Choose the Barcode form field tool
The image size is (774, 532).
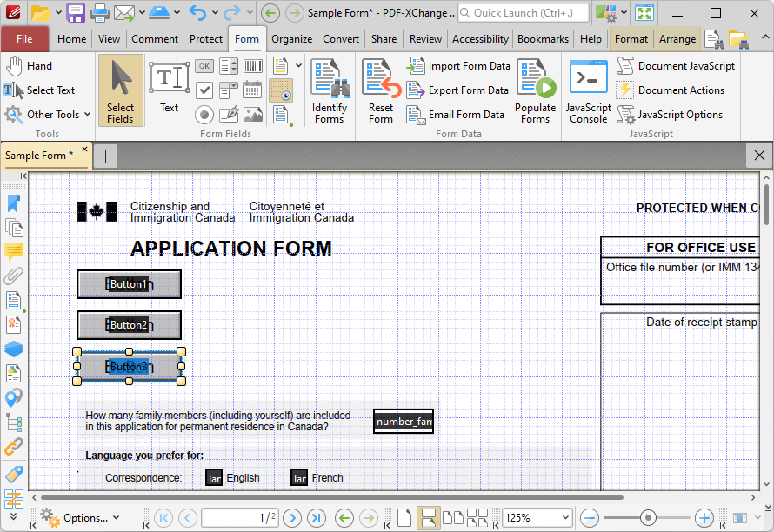pyautogui.click(x=253, y=66)
